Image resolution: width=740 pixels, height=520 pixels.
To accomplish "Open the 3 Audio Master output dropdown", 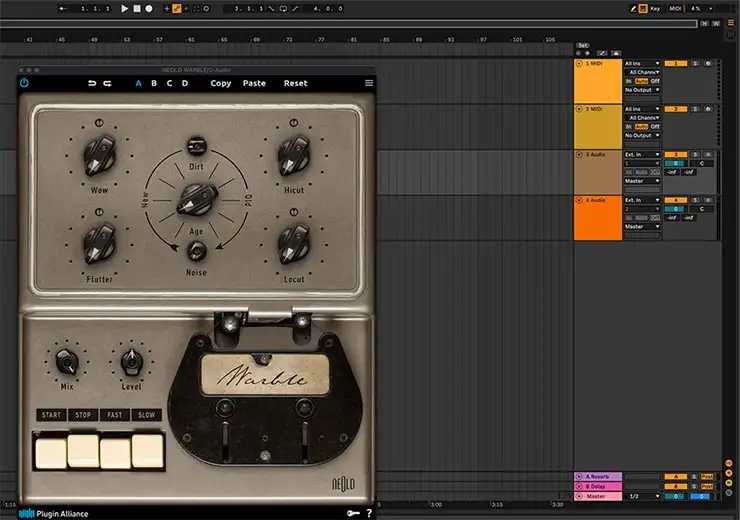I will tap(642, 181).
